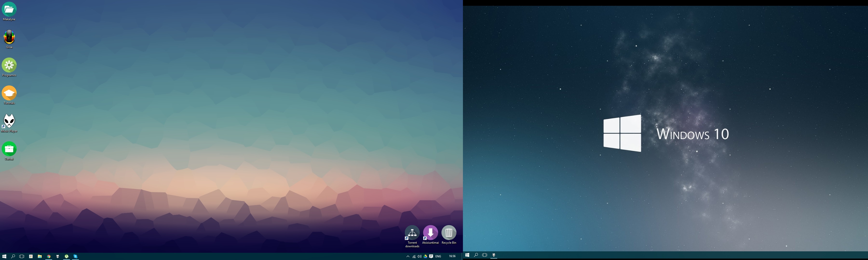Image resolution: width=868 pixels, height=260 pixels.
Task: Open the Action Center notifications
Action: (431, 256)
